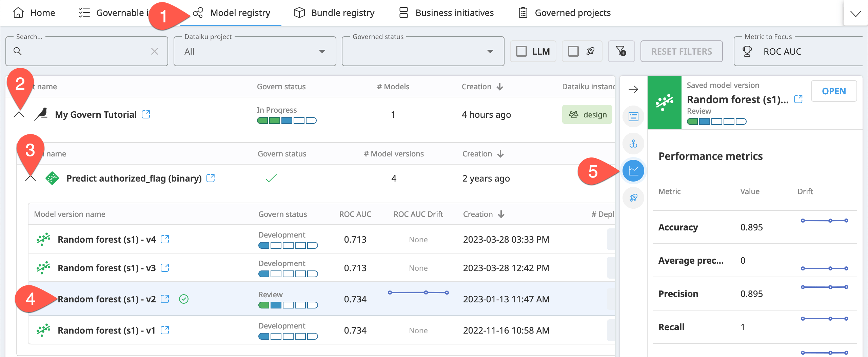Image resolution: width=868 pixels, height=357 pixels.
Task: Click Random forest v4 model version icon
Action: click(43, 239)
